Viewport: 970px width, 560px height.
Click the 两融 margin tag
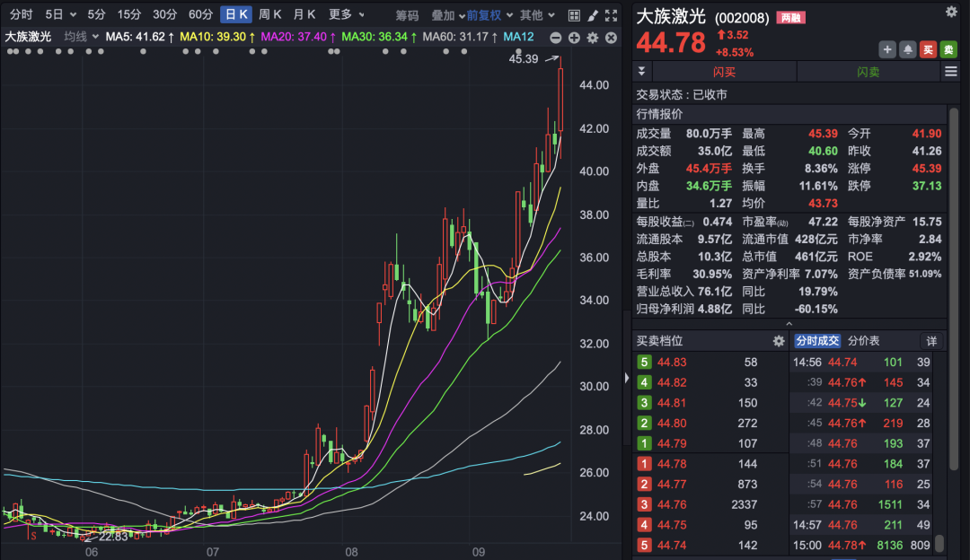790,18
